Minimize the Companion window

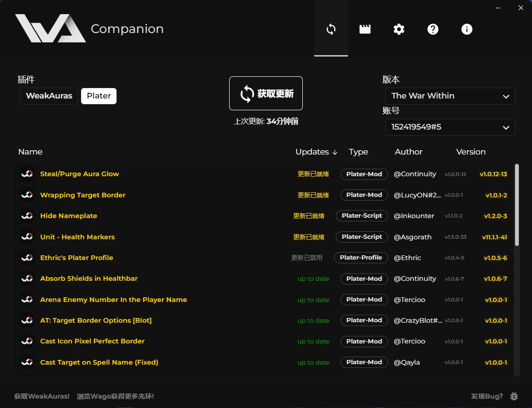(498, 8)
